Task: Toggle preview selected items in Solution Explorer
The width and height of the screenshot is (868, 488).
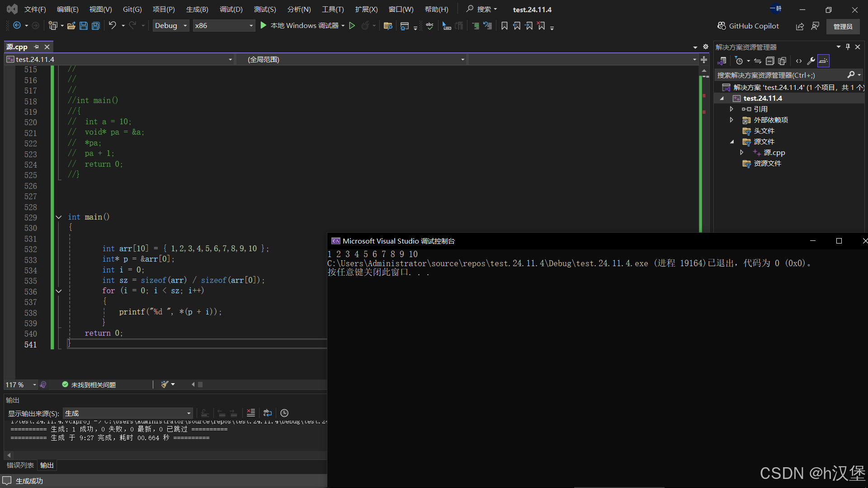Action: [823, 61]
